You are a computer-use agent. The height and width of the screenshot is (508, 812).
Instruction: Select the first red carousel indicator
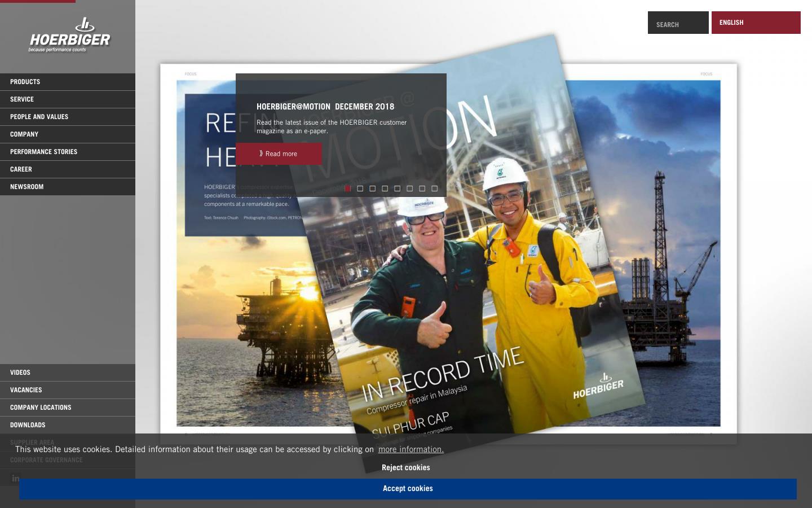(x=348, y=188)
